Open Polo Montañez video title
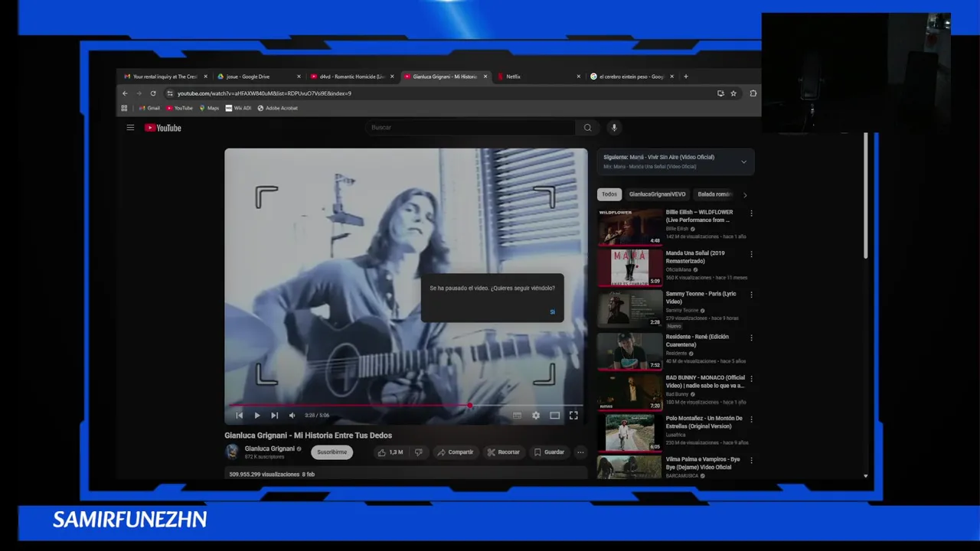Image resolution: width=980 pixels, height=551 pixels. pos(704,422)
